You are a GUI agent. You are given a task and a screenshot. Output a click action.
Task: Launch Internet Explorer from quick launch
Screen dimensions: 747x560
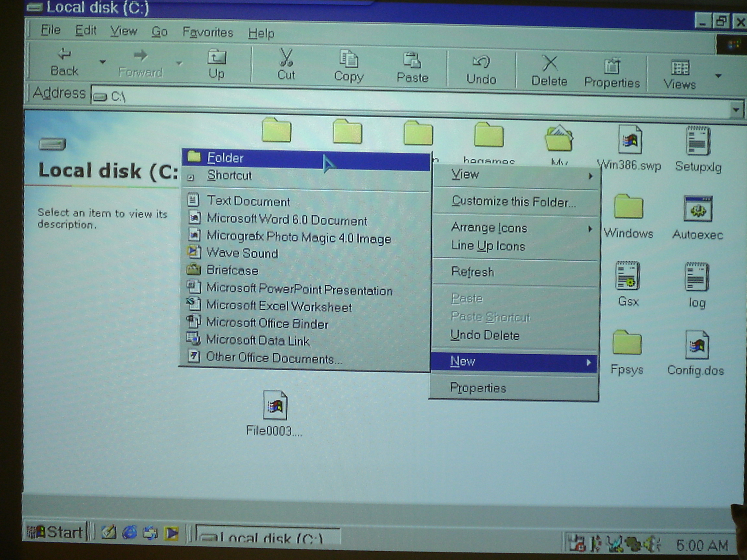coord(130,532)
